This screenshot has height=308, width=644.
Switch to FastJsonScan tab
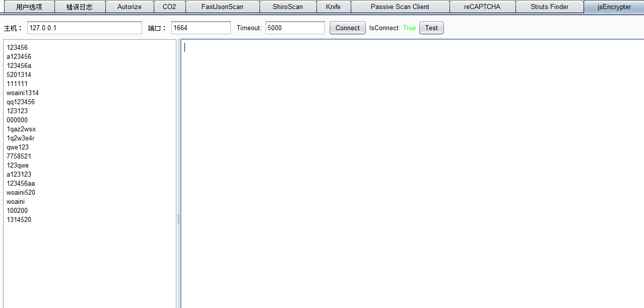222,7
